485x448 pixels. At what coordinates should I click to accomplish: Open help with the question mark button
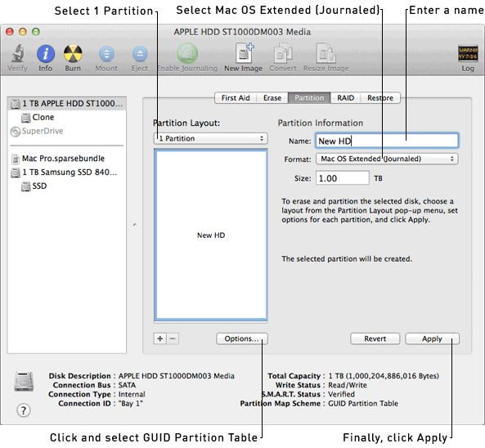coord(24,410)
